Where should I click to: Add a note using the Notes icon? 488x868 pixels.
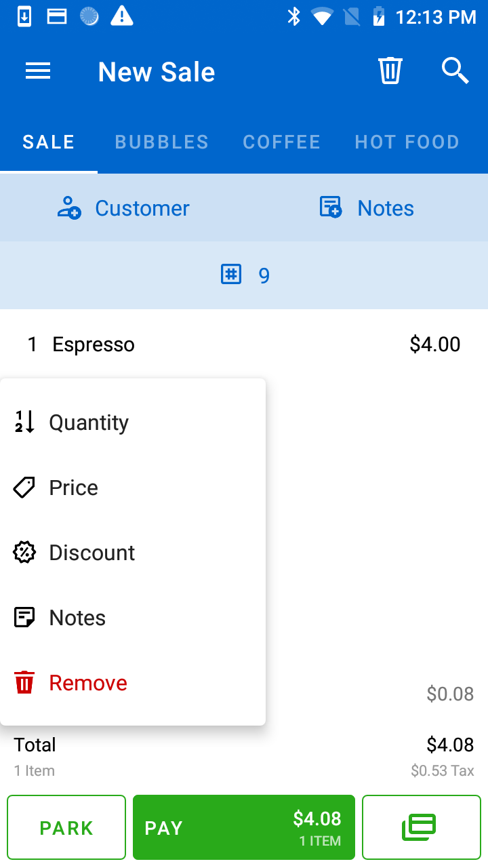366,208
